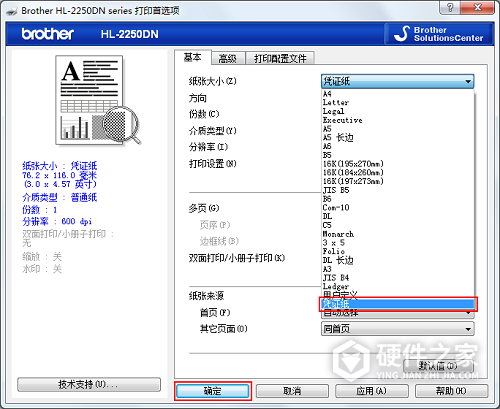
Task: Collapse the paper size dropdown arrow
Action: point(468,81)
